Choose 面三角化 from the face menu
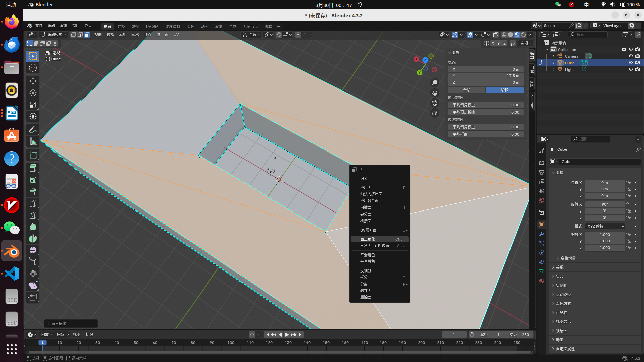This screenshot has height=362, width=644. point(368,239)
